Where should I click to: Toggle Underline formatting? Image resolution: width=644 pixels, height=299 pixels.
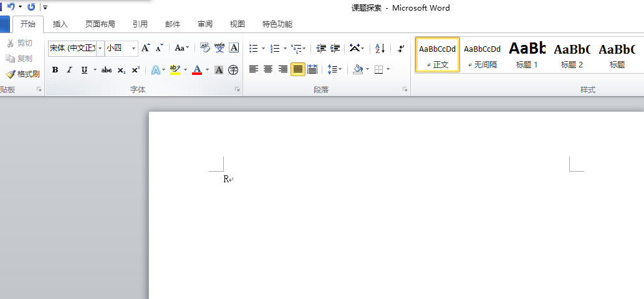click(84, 70)
